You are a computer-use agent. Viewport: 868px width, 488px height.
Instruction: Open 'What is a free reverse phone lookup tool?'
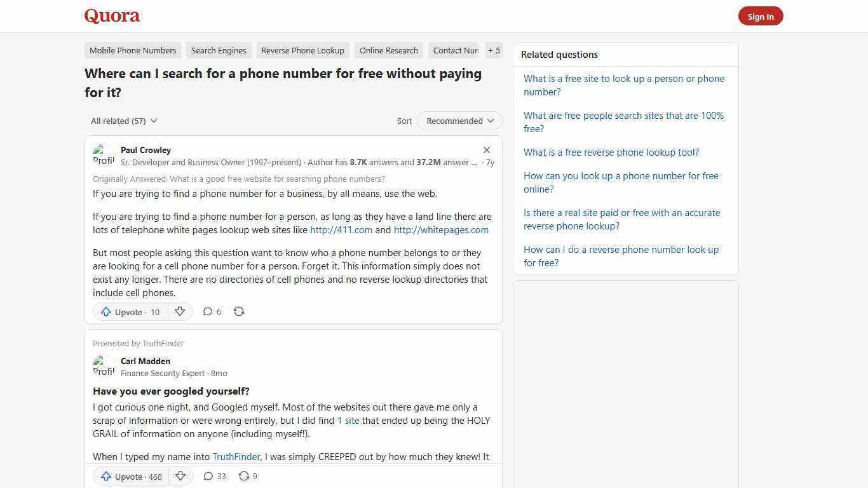(611, 152)
